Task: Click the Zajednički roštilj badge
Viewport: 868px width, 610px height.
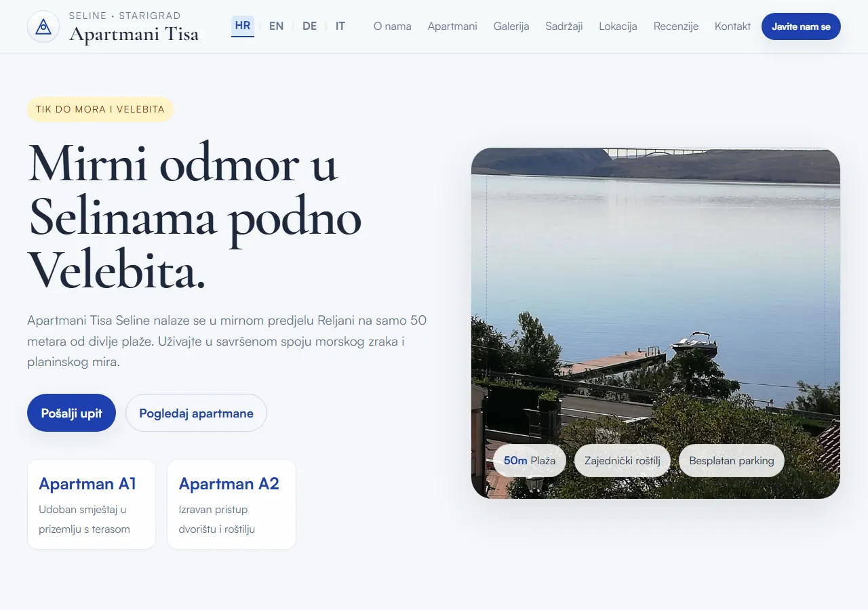Action: (x=623, y=461)
